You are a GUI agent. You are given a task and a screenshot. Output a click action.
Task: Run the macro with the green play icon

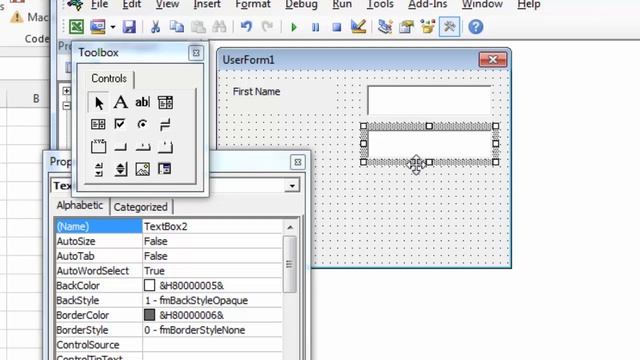294,27
